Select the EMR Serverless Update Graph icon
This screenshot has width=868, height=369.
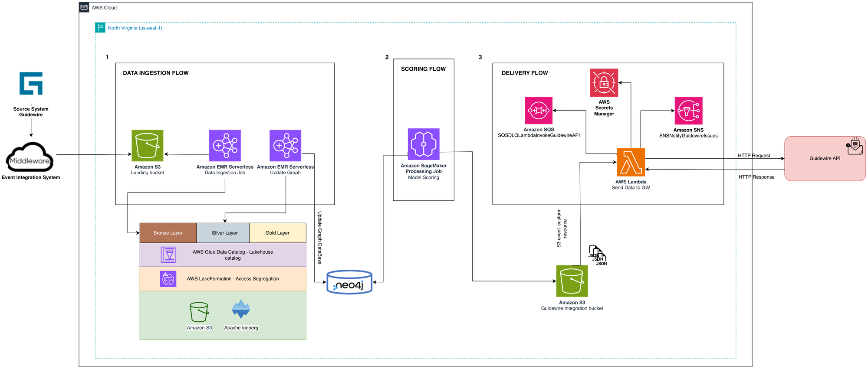coord(285,145)
